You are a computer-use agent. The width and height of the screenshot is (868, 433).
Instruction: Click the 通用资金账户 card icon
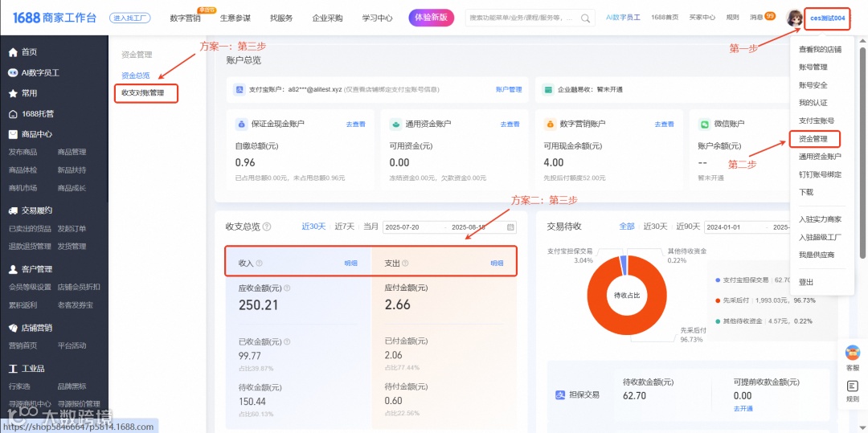395,124
